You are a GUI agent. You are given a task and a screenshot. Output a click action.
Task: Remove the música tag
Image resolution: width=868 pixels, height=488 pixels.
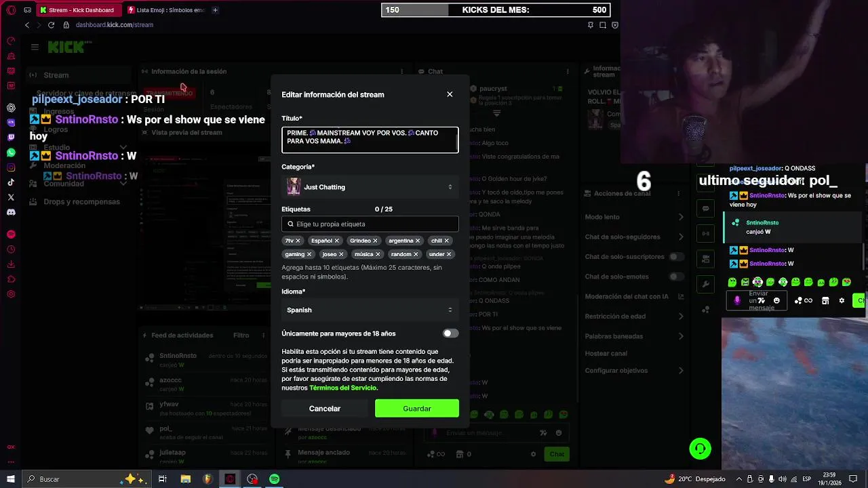[378, 254]
